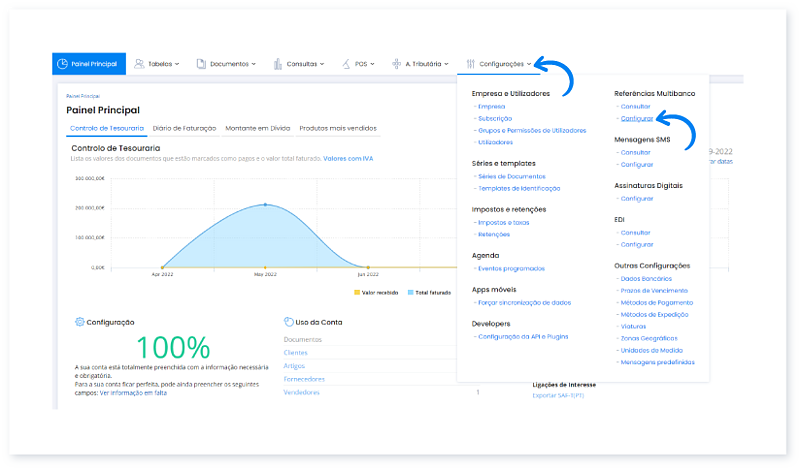Screen dimensions: 800x469
Task: Open the Subscrição settings link
Action: [x=495, y=118]
